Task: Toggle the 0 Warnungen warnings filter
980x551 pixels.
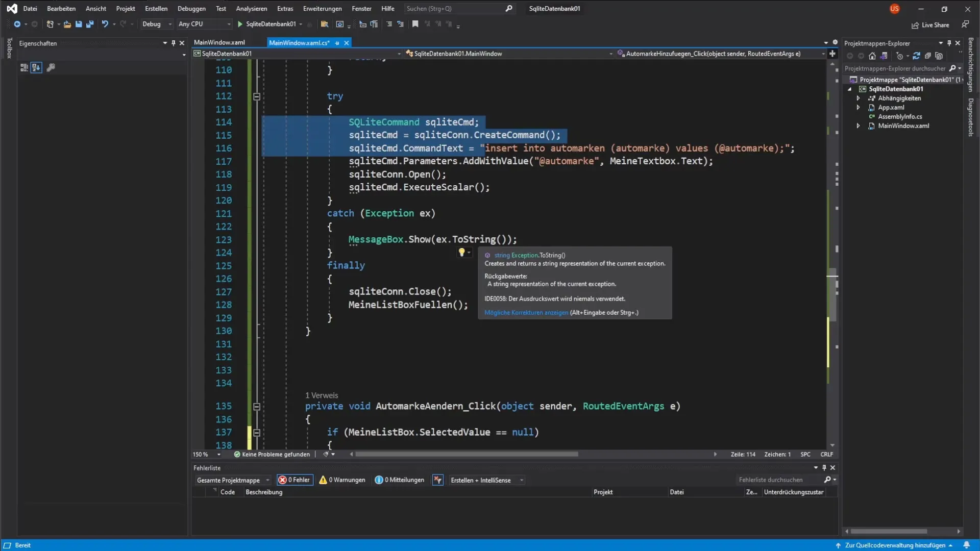Action: click(342, 480)
